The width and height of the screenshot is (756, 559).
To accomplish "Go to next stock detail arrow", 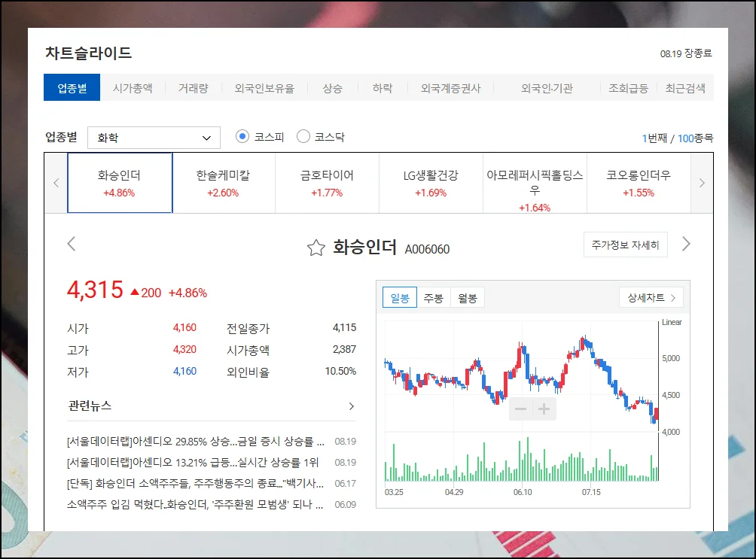I will (686, 244).
